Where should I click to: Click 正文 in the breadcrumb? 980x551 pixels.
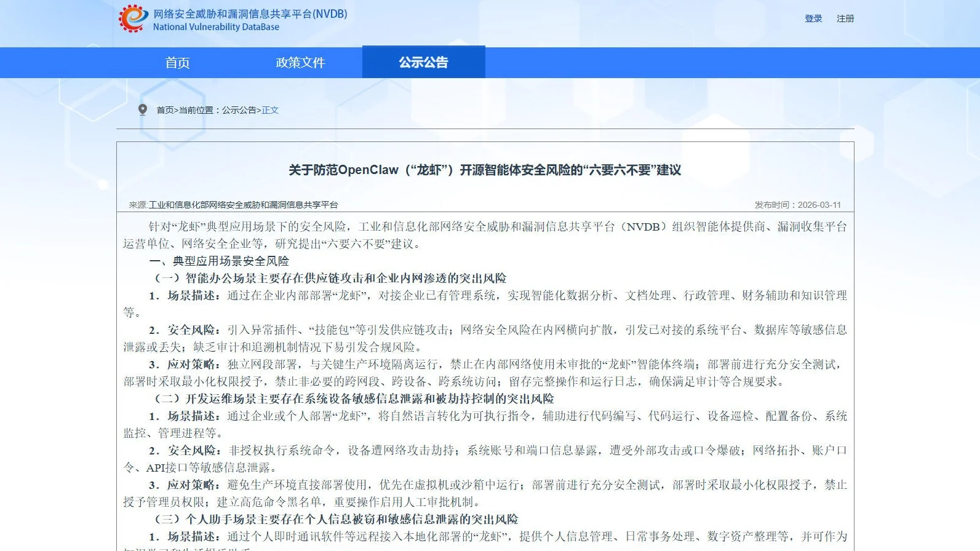[270, 110]
